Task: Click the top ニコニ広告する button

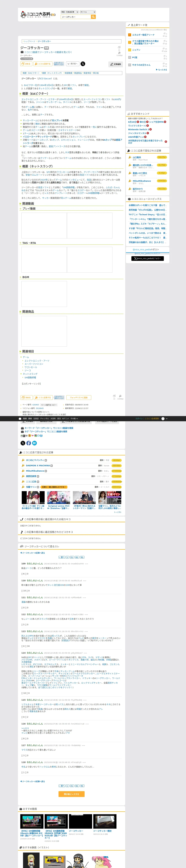Action: [43, 64]
